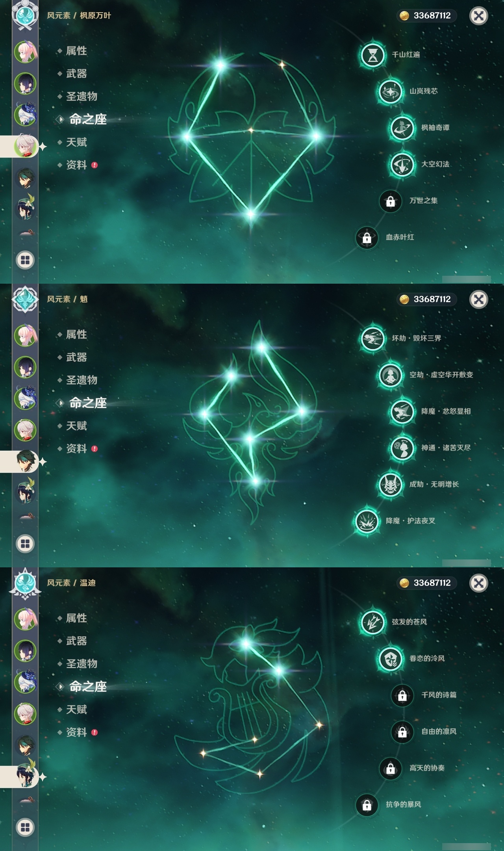The image size is (504, 851).
Task: Select 温迪 avatar in bottom panel sidebar
Action: pos(26,777)
